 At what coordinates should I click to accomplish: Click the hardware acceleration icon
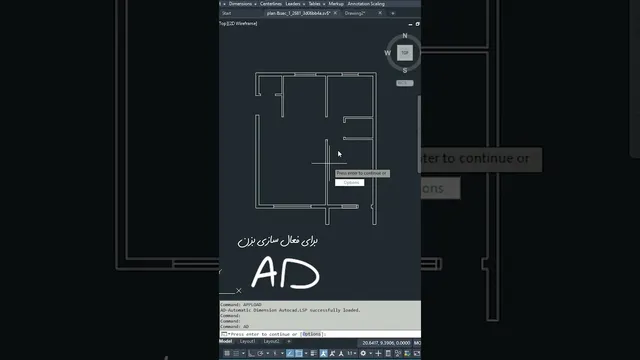[407, 353]
